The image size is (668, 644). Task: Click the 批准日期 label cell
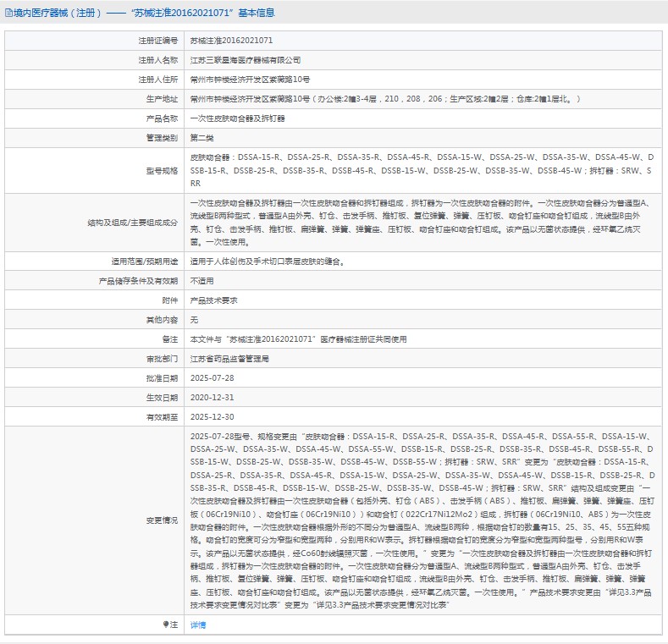[x=94, y=378]
